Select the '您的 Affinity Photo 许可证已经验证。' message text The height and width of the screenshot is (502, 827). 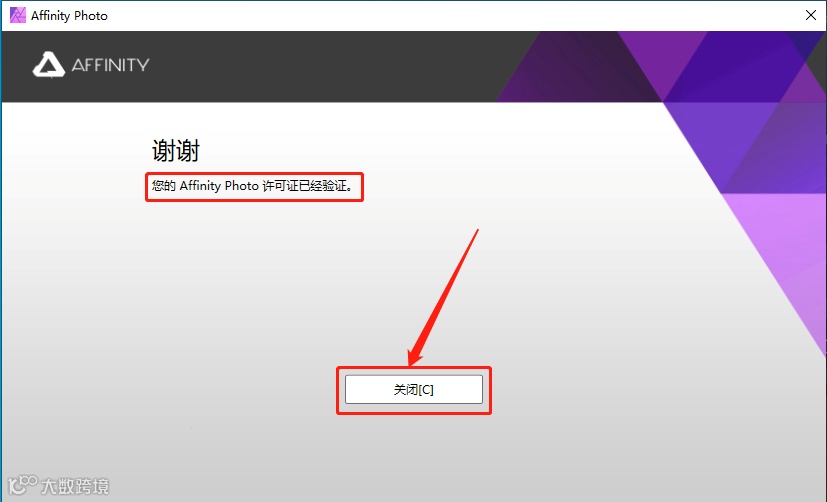click(x=253, y=186)
